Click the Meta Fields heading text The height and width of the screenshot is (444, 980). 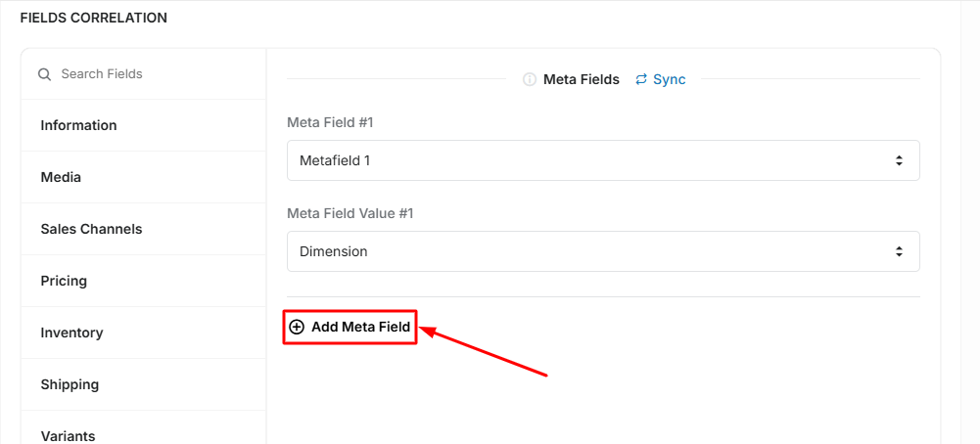(x=582, y=80)
